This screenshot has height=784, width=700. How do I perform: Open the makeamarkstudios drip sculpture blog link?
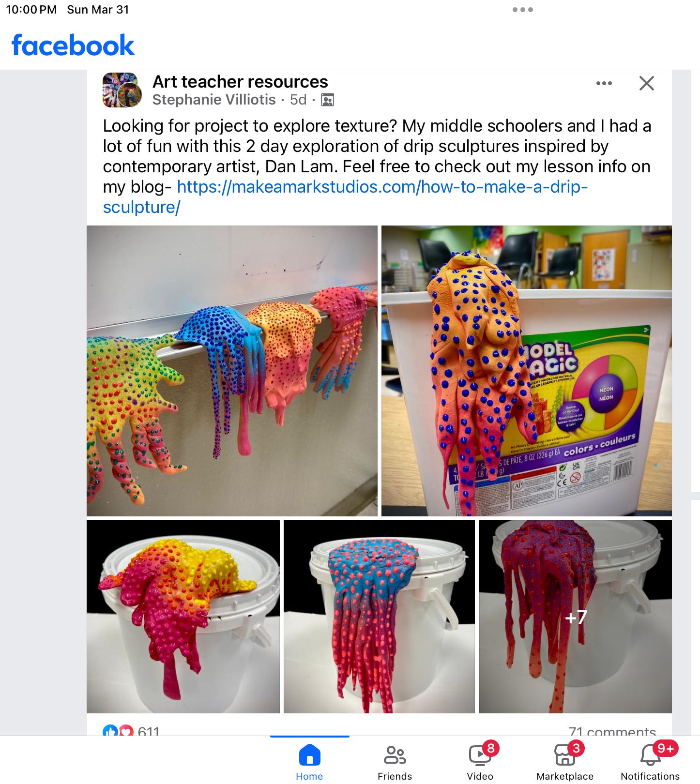345,196
